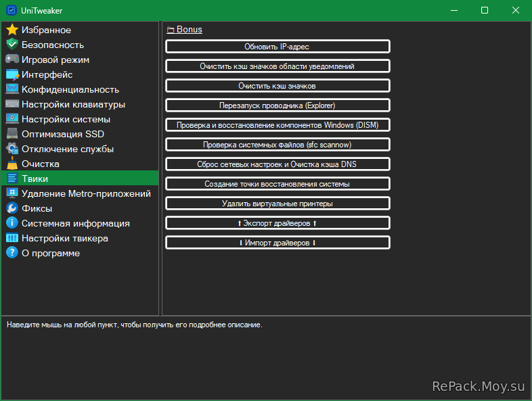Click the info icon for Системная информация
This screenshot has height=401, width=532.
(x=12, y=223)
